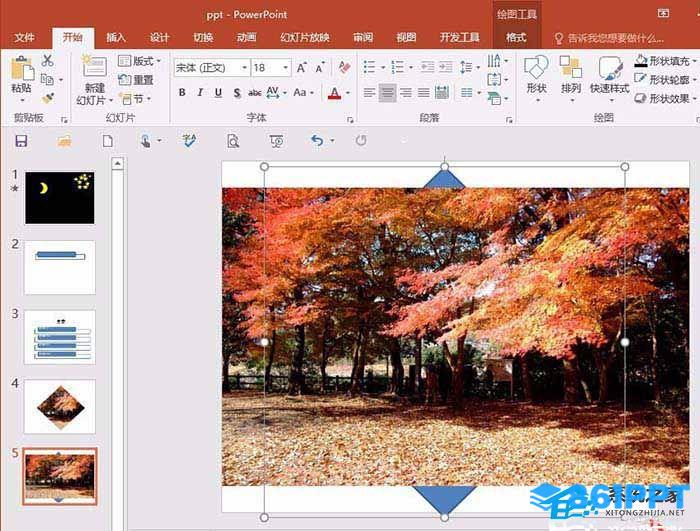Open 快速样式 Quick Styles
The height and width of the screenshot is (531, 700).
point(609,78)
